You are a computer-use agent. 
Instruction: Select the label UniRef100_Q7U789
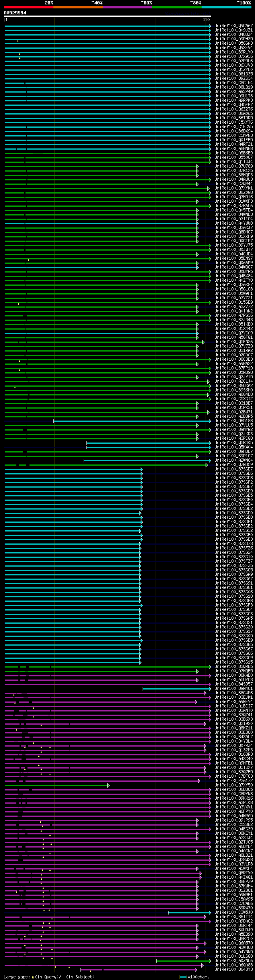click(x=233, y=166)
